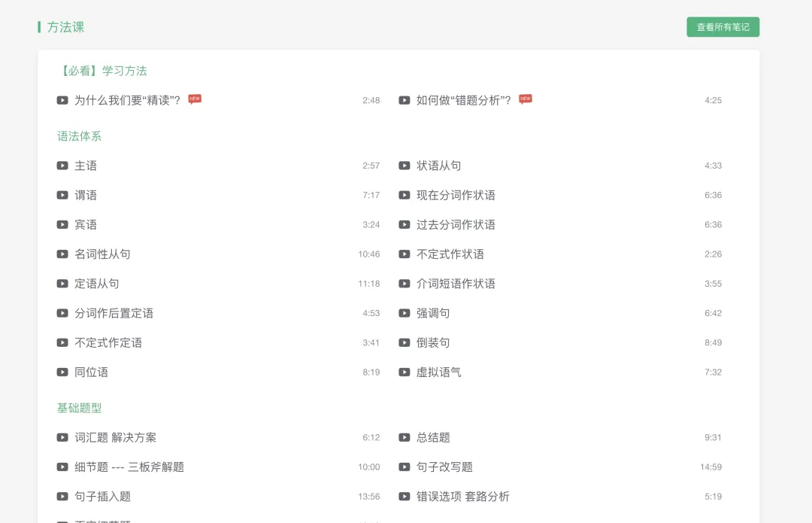Screen dimensions: 812x523
Task: Open the 同位语 lesson title
Action: pos(91,372)
